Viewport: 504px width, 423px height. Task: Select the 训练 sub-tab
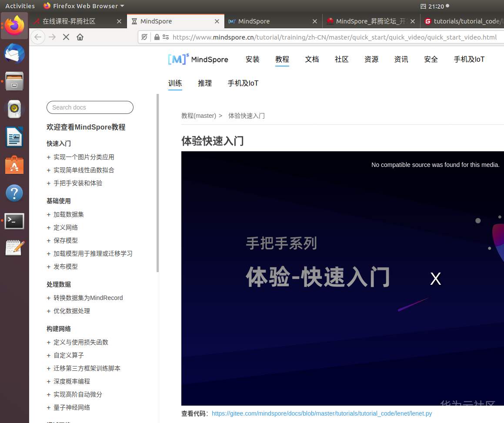coord(175,83)
